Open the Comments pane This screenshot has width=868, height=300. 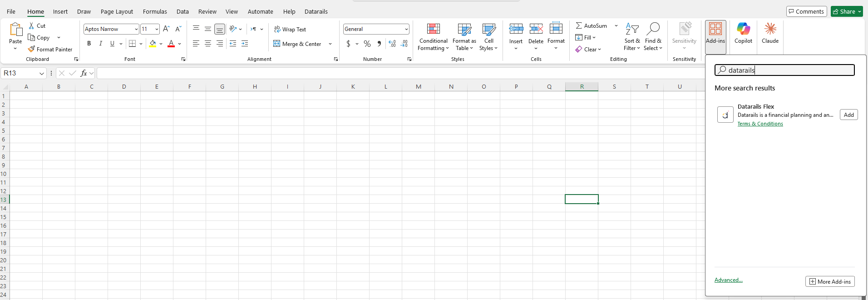click(806, 11)
